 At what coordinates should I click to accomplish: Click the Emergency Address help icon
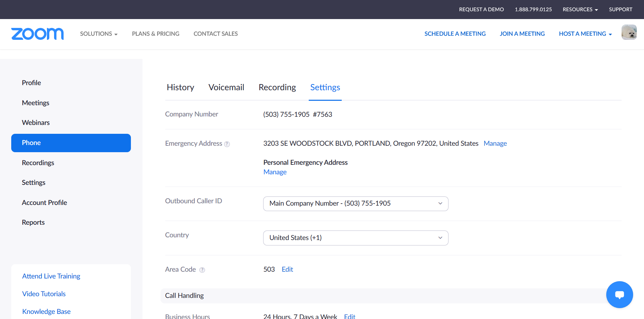click(227, 144)
